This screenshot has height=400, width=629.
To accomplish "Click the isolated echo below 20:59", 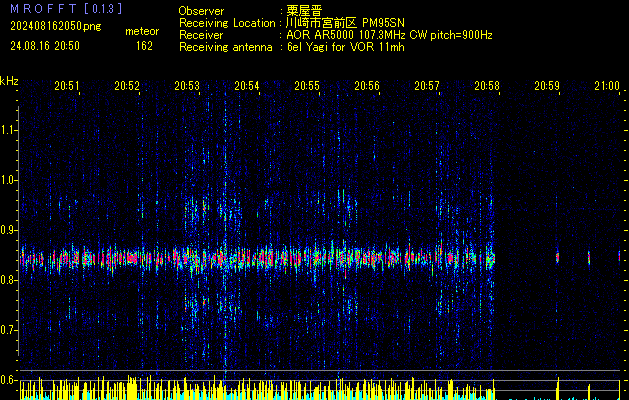I will coord(558,258).
